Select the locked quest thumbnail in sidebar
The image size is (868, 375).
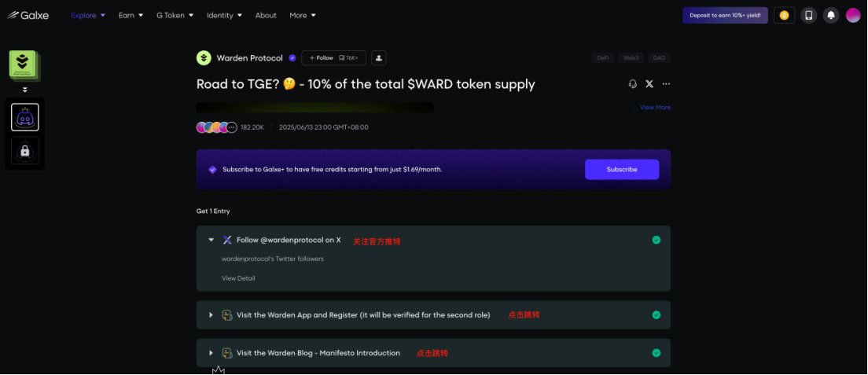[x=25, y=151]
